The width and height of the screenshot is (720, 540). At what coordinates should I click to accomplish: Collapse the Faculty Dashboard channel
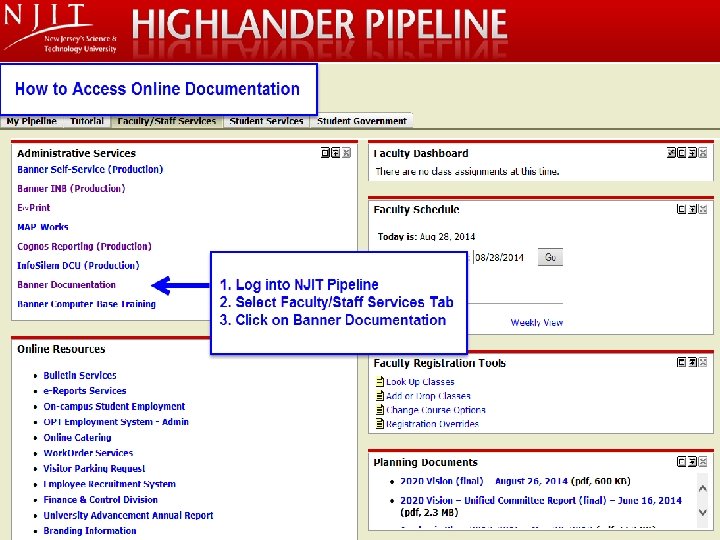692,153
